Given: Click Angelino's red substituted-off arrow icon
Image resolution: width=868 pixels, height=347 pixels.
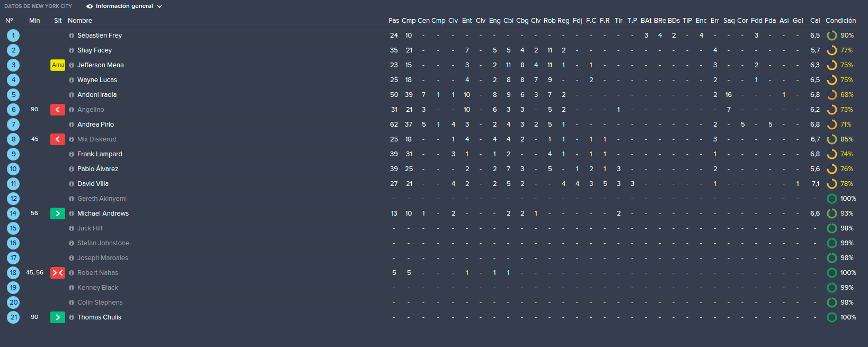Looking at the screenshot, I should tap(58, 110).
